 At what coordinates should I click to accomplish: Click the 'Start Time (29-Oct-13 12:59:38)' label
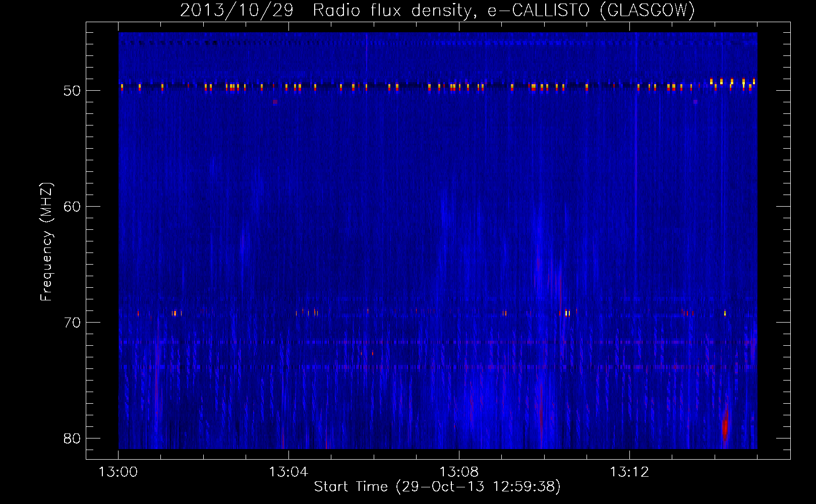437,486
